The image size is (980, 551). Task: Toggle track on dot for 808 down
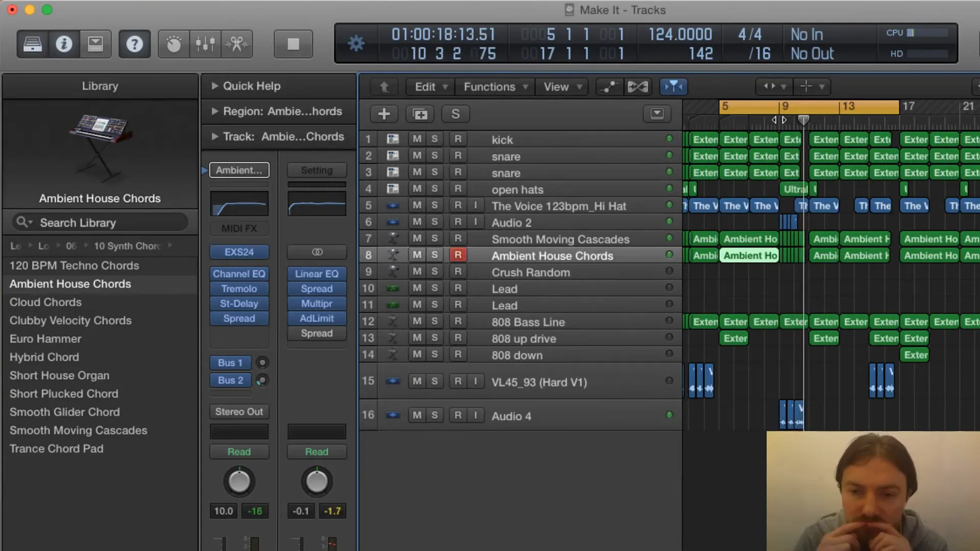click(x=669, y=354)
